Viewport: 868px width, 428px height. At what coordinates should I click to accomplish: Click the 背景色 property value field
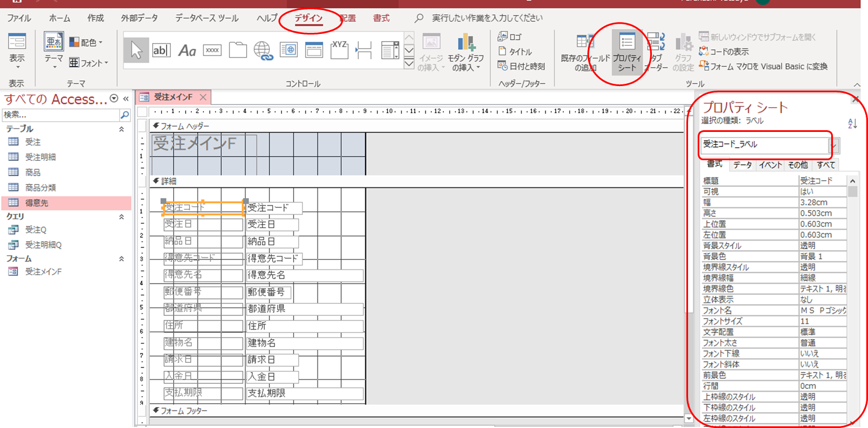823,256
